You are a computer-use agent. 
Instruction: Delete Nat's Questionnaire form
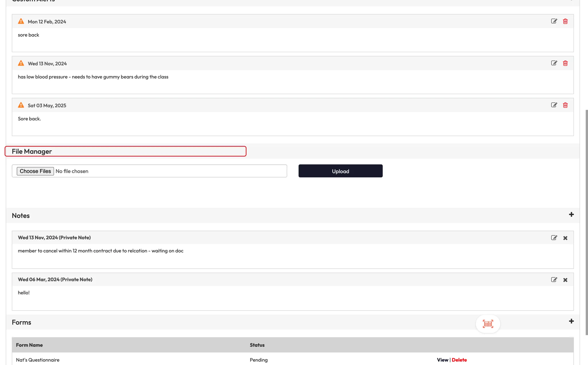coord(459,360)
